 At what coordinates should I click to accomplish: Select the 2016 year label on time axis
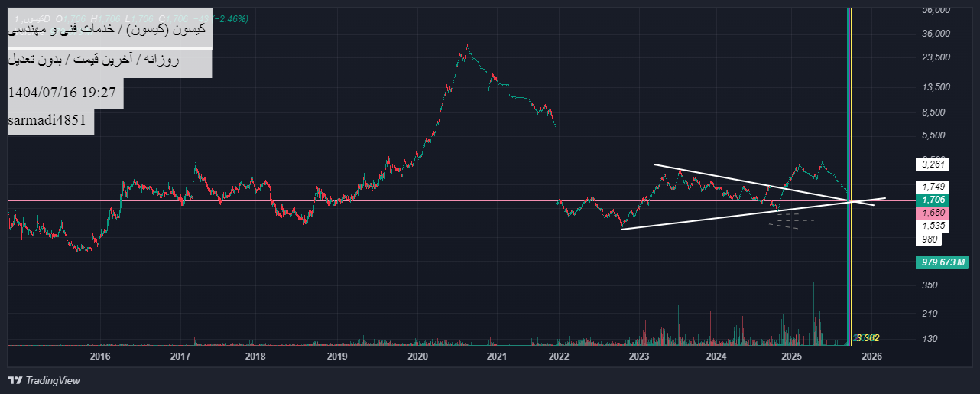coord(100,357)
